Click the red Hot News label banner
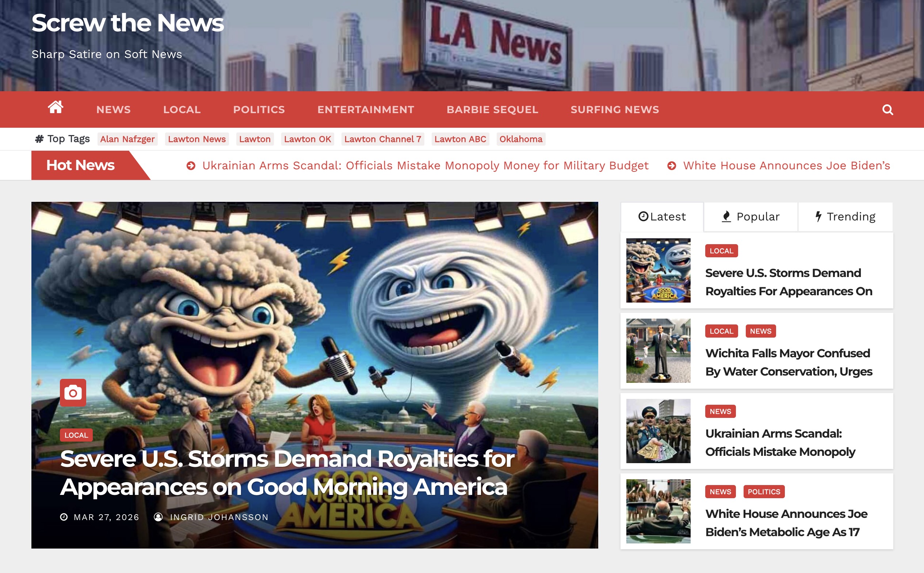Viewport: 924px width, 573px height. pyautogui.click(x=80, y=165)
